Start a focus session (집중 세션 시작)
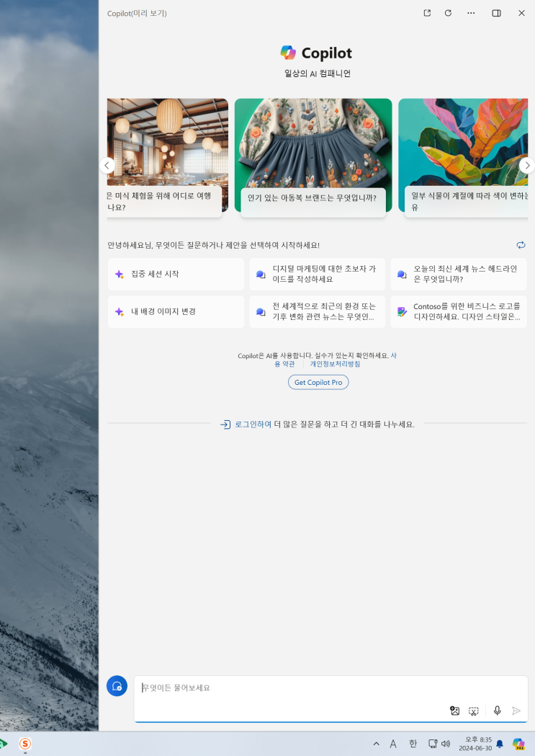Screen dimensions: 535x756 pos(176,274)
